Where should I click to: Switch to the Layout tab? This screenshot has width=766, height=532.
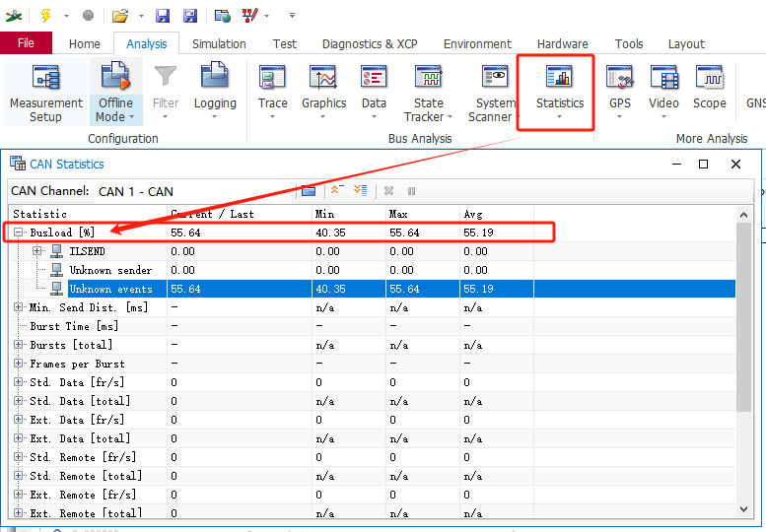[686, 44]
